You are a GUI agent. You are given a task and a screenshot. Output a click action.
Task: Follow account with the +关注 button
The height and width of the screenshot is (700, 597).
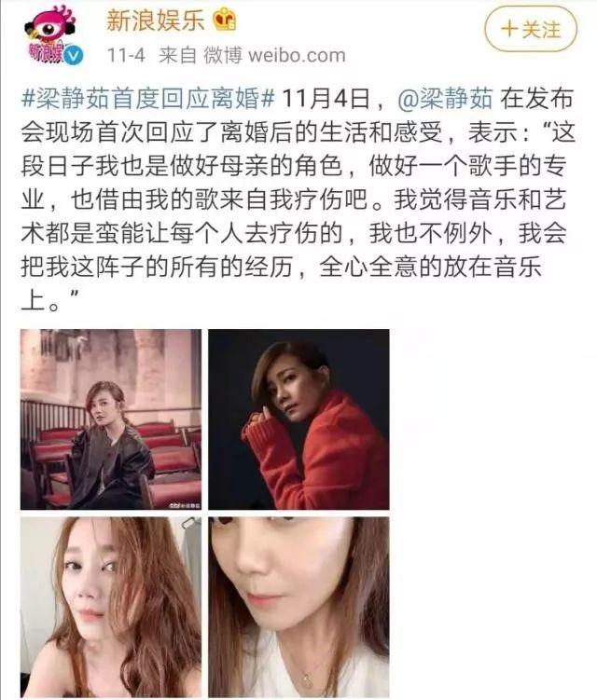pyautogui.click(x=531, y=30)
